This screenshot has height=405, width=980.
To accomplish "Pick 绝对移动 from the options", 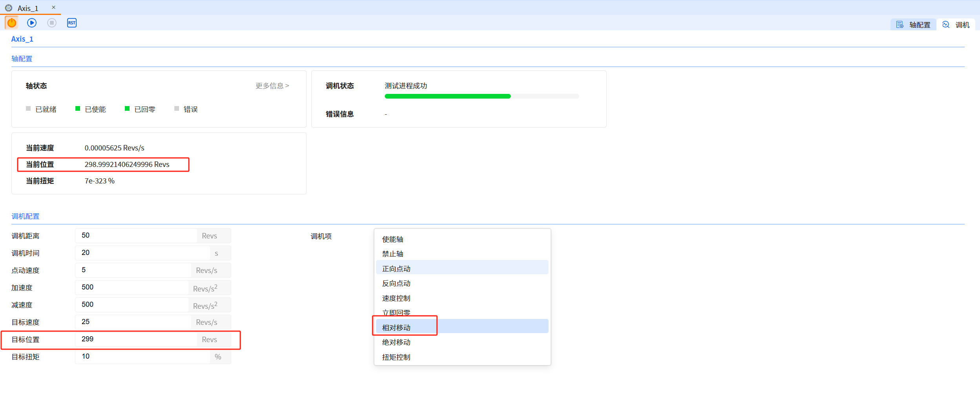I will tap(396, 342).
